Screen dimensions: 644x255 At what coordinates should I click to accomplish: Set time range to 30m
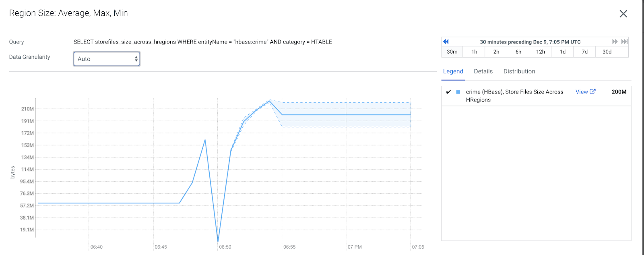click(452, 52)
